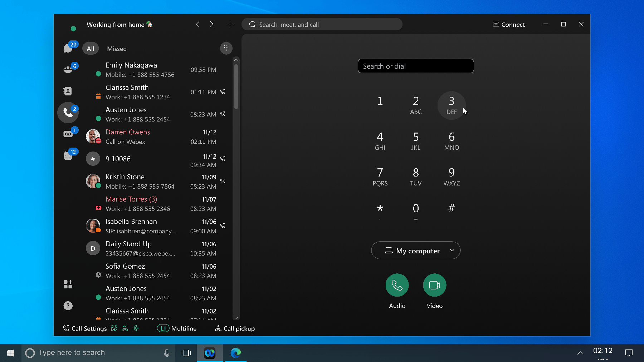
Task: Start a Video call
Action: coord(434,285)
